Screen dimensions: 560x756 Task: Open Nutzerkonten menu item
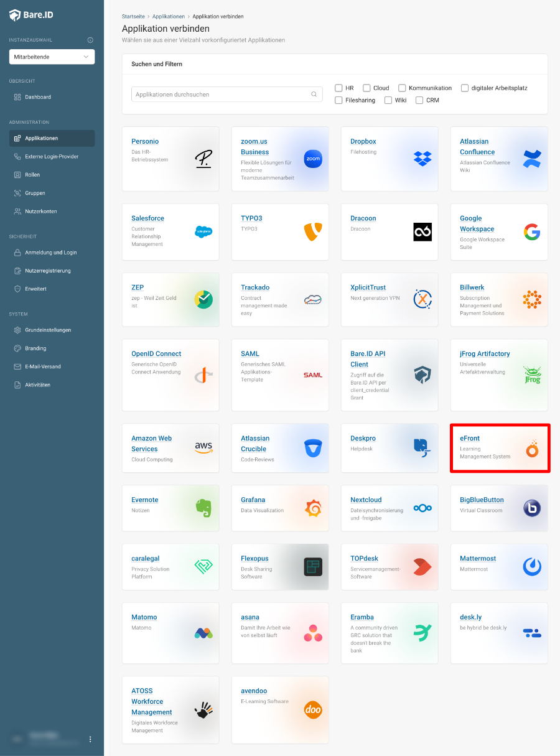pyautogui.click(x=52, y=211)
